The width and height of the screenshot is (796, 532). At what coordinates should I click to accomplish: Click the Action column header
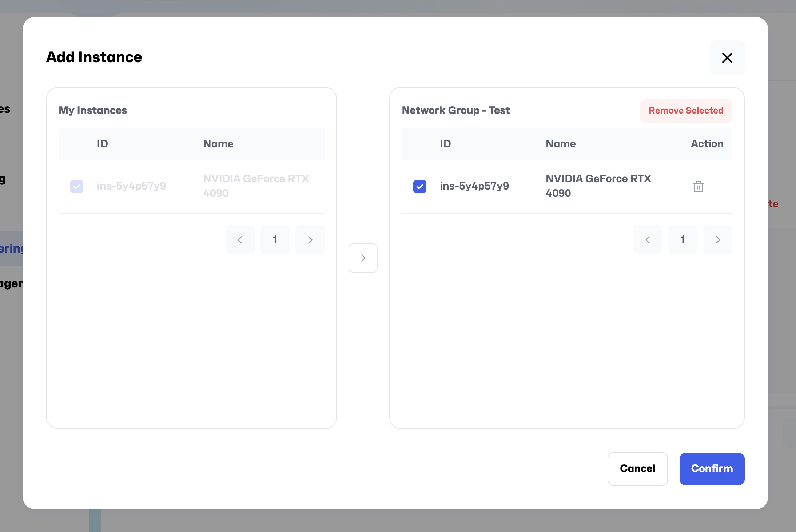pyautogui.click(x=707, y=144)
